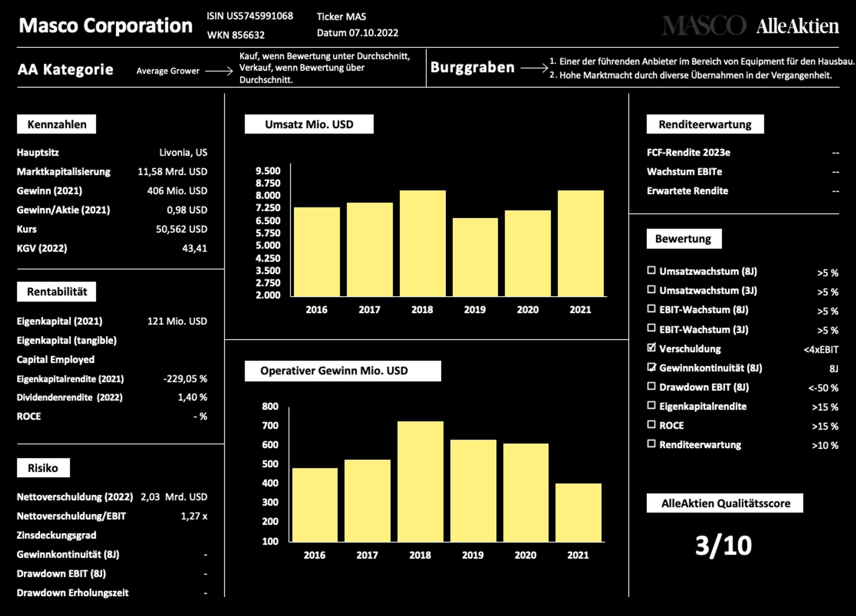This screenshot has width=856, height=616.
Task: Click the Datum 07.10.2022 text
Action: pyautogui.click(x=357, y=33)
